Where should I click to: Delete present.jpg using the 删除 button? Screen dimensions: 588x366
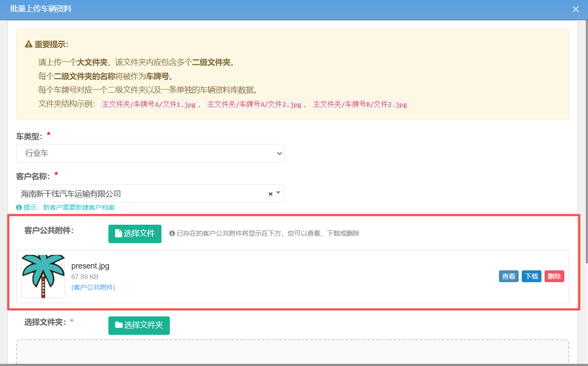pyautogui.click(x=554, y=276)
